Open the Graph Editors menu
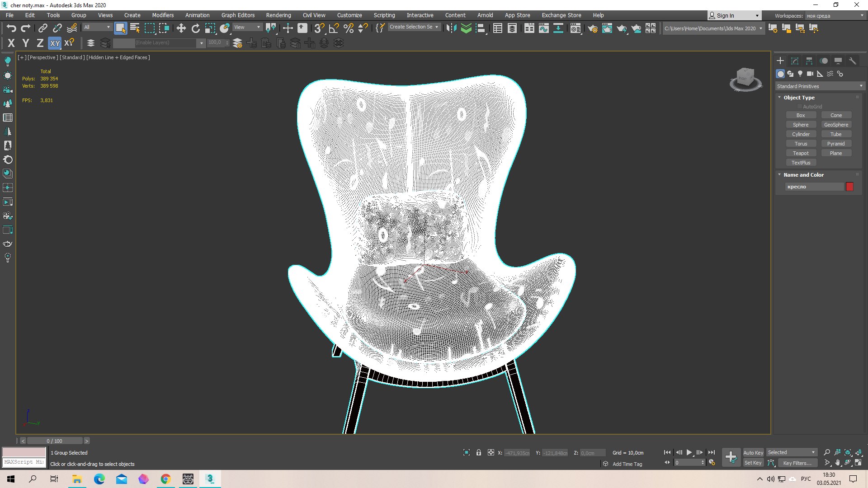This screenshot has width=868, height=488. point(238,15)
